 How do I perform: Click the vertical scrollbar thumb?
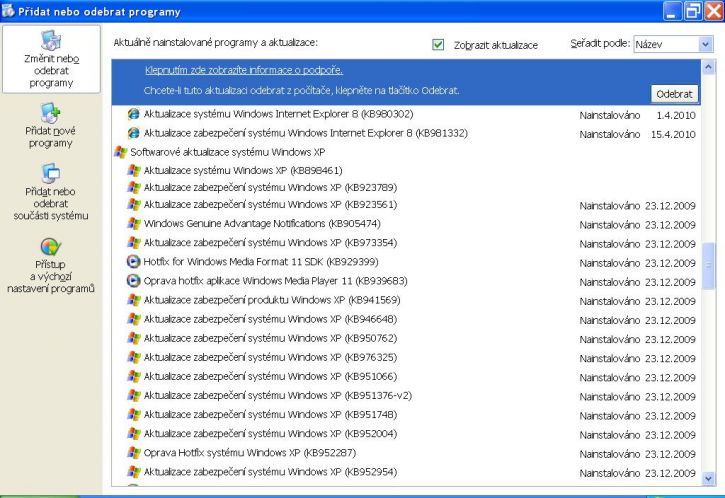(708, 265)
